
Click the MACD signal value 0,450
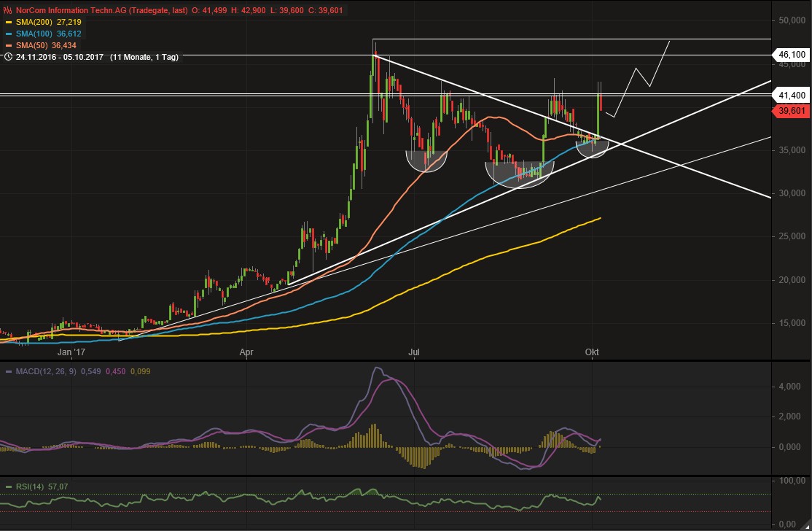coord(115,371)
